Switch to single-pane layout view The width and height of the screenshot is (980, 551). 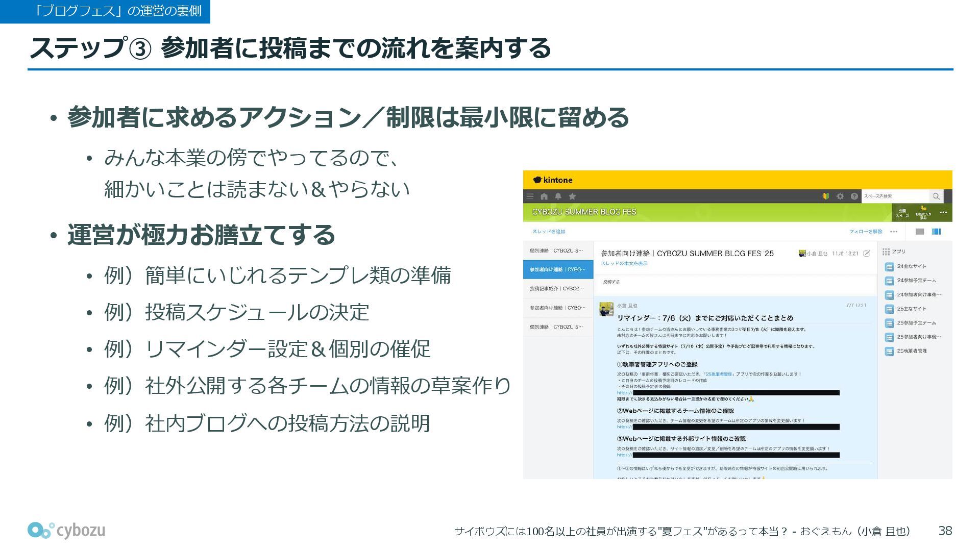pyautogui.click(x=920, y=232)
